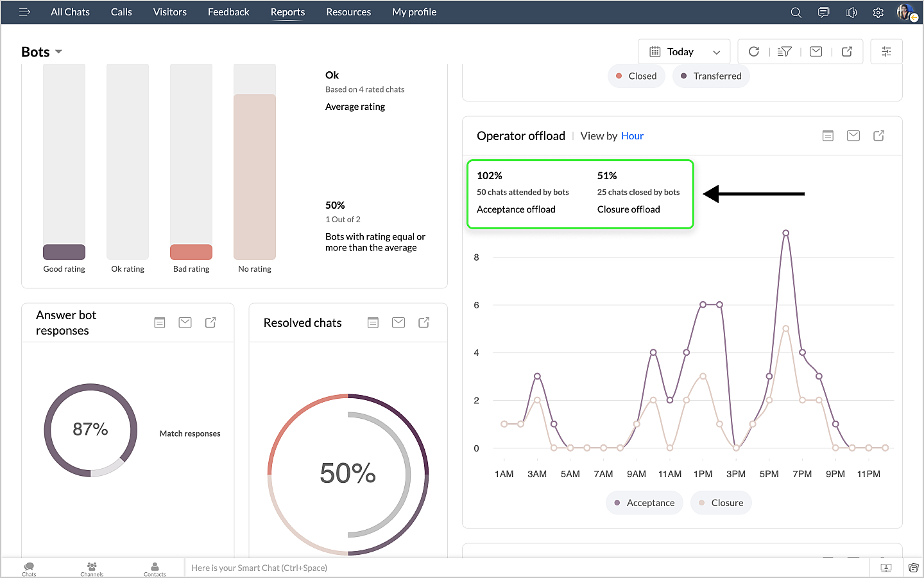Toggle the Closure legend series

(721, 503)
